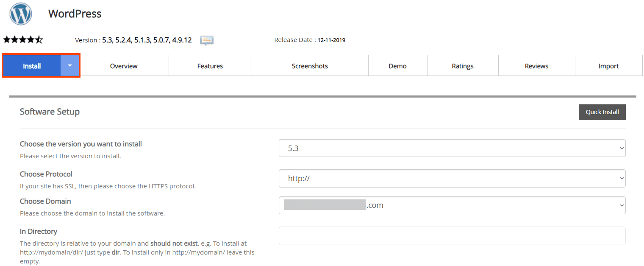The width and height of the screenshot is (644, 266).
Task: Click the star rating icon
Action: click(23, 40)
